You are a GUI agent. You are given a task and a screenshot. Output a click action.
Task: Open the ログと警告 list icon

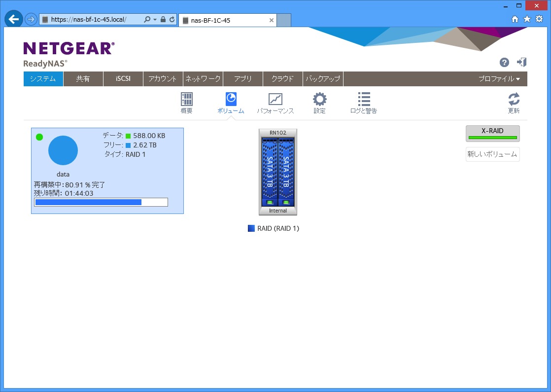pos(364,100)
